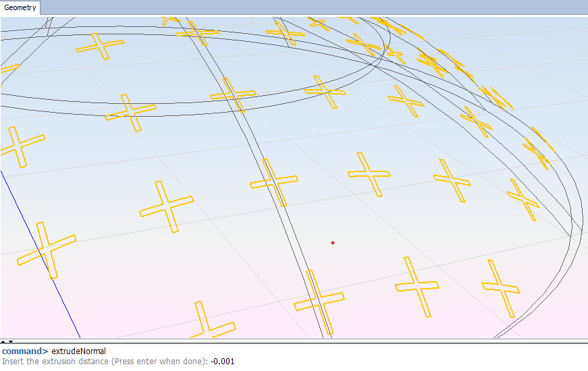Click the splitter bar above the command console
This screenshot has height=371, width=588.
pos(294,341)
